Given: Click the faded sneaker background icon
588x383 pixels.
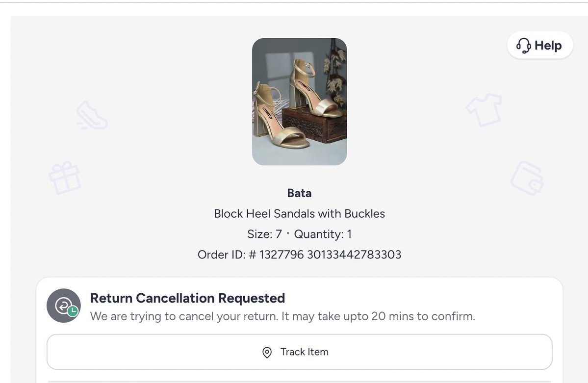Looking at the screenshot, I should pos(91,116).
